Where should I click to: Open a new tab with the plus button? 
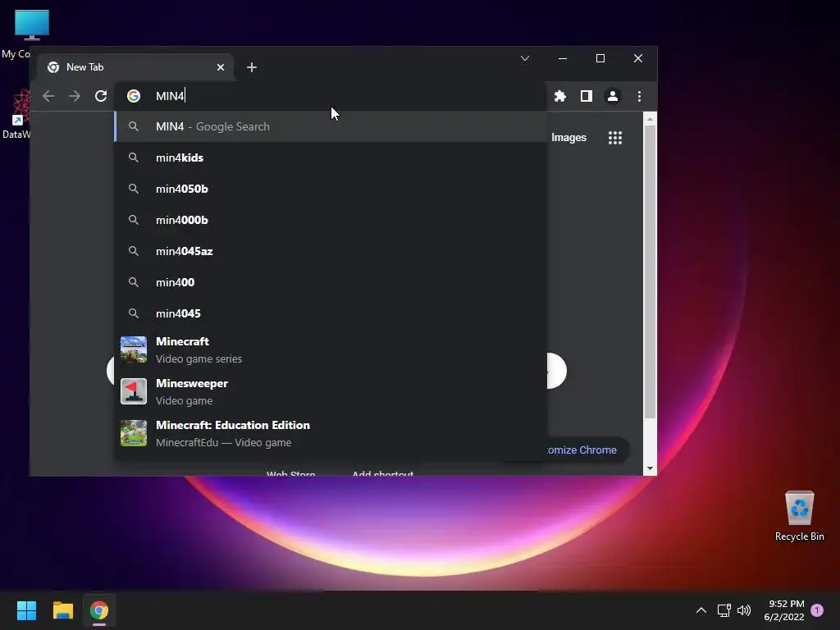(252, 67)
